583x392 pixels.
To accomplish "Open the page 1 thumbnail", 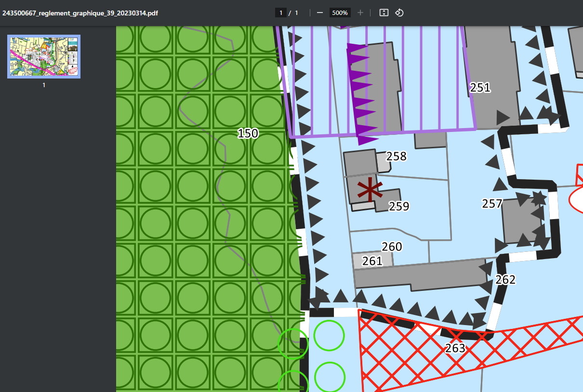I will pos(44,56).
